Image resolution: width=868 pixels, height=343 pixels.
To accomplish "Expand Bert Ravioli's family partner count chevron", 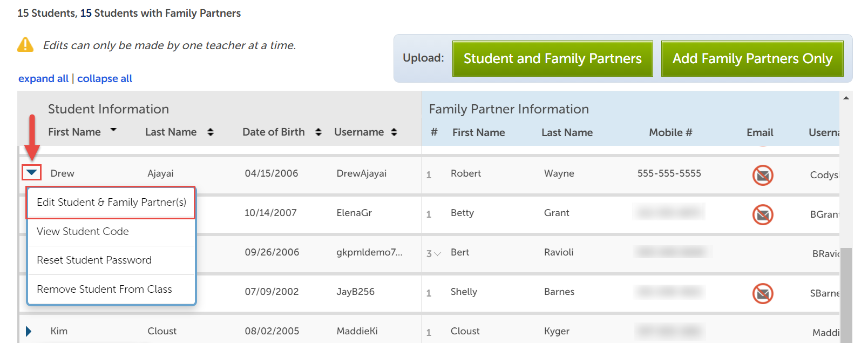I will [437, 253].
